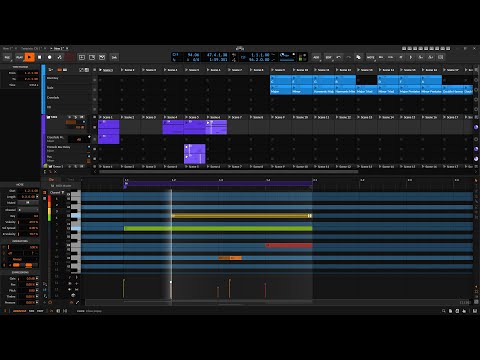This screenshot has width=480, height=360.
Task: Click the rightmost icon in the bottom bar
Action: pos(475,311)
